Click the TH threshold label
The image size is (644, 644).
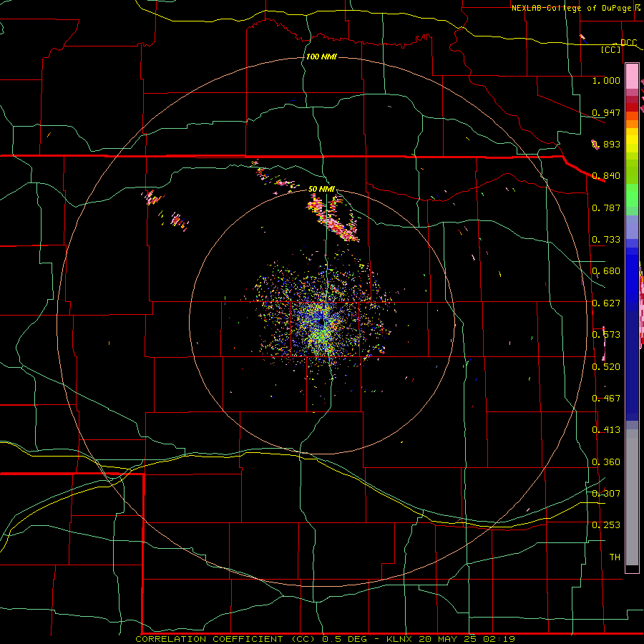615,557
